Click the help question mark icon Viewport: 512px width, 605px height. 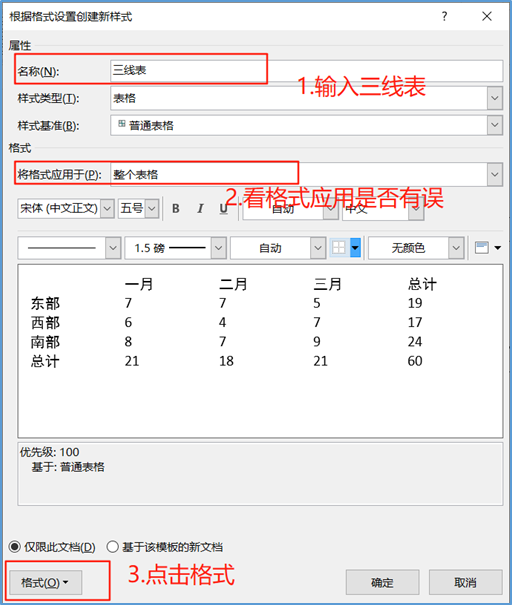tap(444, 16)
